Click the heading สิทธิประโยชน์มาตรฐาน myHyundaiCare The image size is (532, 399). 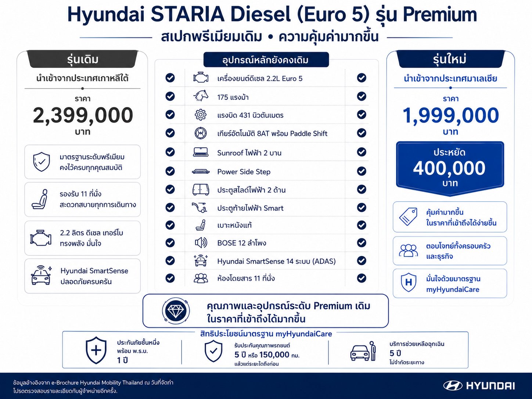[x=266, y=334]
